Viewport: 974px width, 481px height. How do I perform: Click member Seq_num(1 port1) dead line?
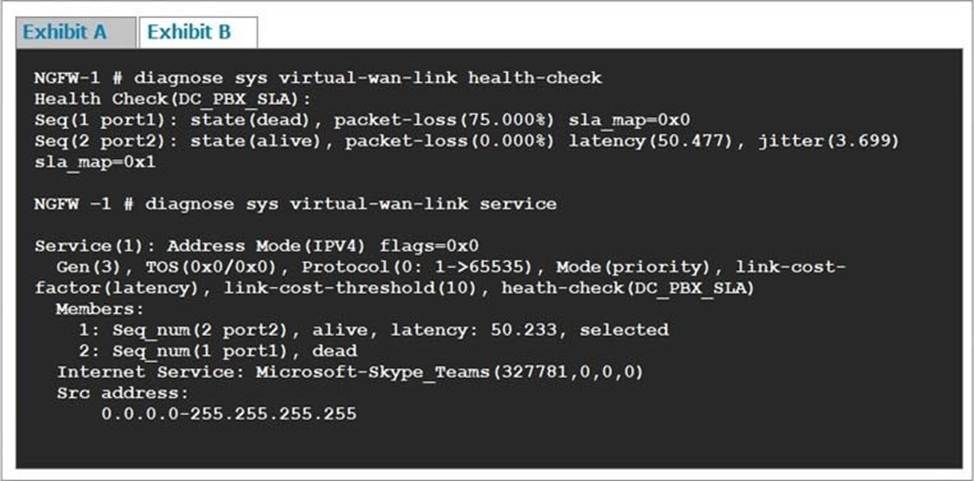tap(218, 350)
